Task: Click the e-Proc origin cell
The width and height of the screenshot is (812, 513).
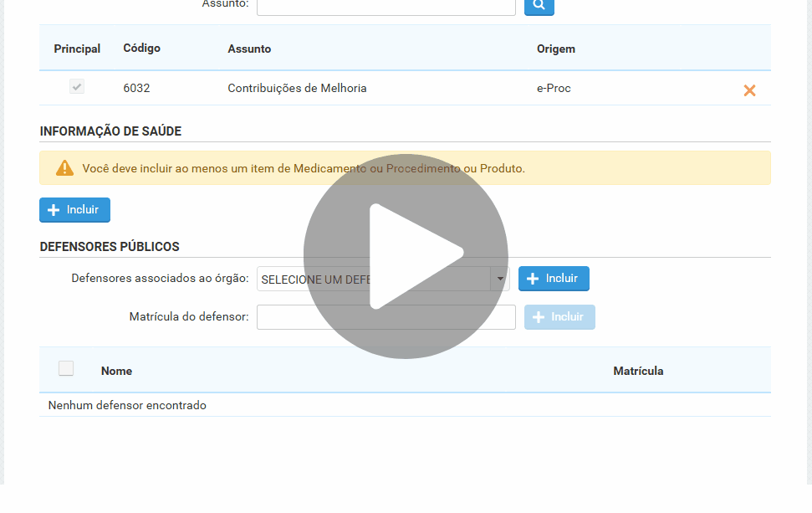Action: 554,88
